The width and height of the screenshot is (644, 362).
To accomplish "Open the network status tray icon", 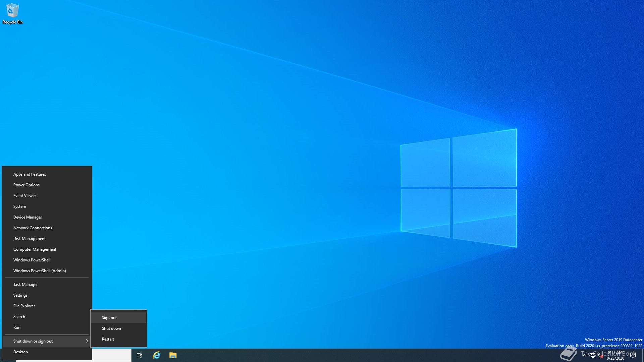I will pyautogui.click(x=593, y=356).
